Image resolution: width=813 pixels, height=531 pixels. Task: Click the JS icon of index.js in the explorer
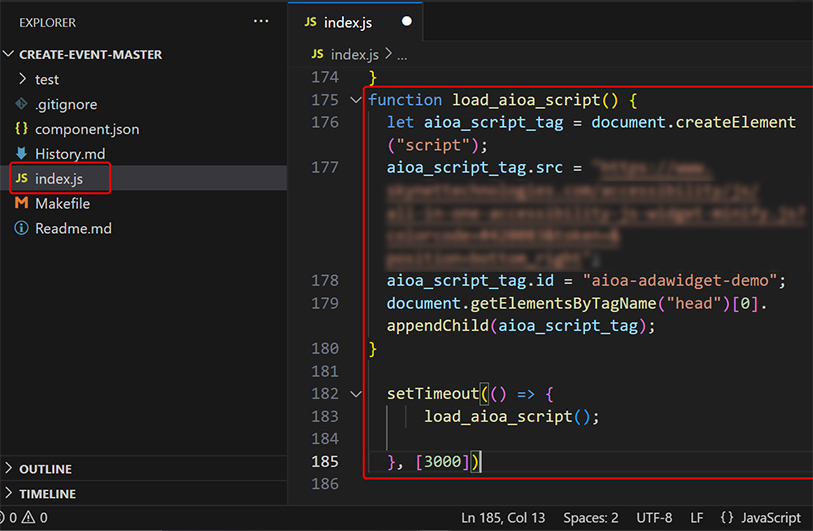tap(21, 179)
